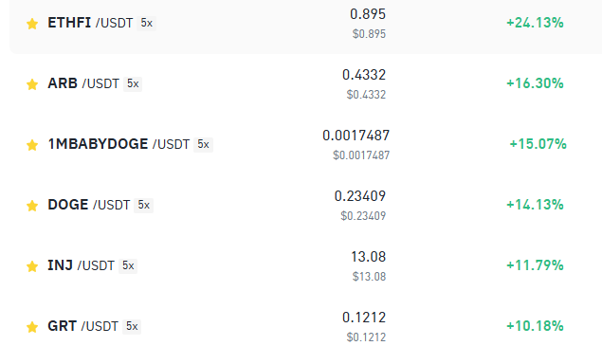Remove 1MBABYDOGE from favorites via star

click(32, 145)
